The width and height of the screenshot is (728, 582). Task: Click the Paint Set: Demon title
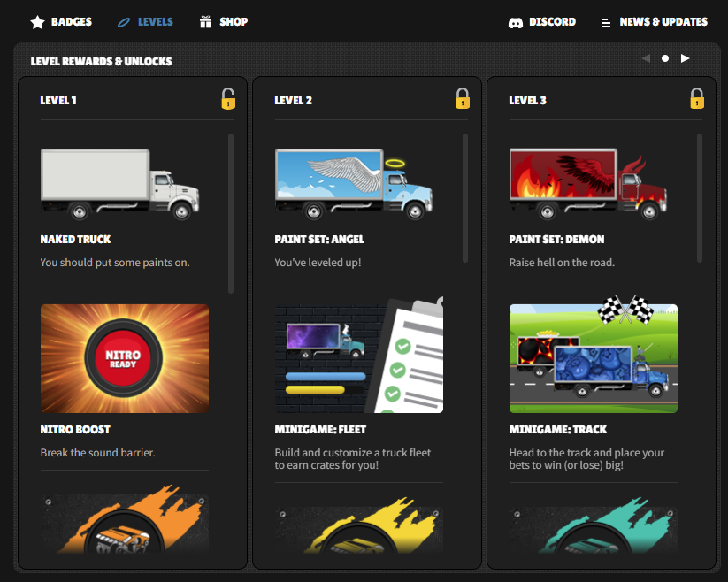(556, 239)
